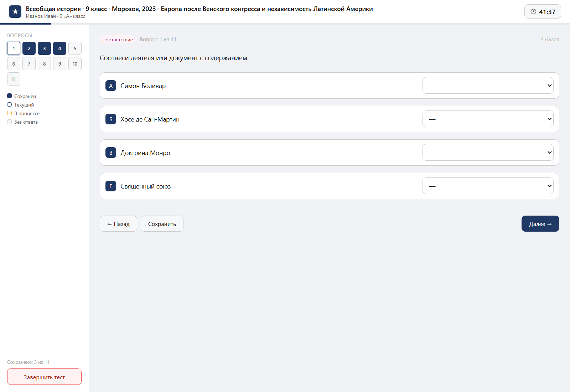Image resolution: width=570 pixels, height=392 pixels.
Task: Open the answer dropdown for Доктрина Монро
Action: pos(488,153)
